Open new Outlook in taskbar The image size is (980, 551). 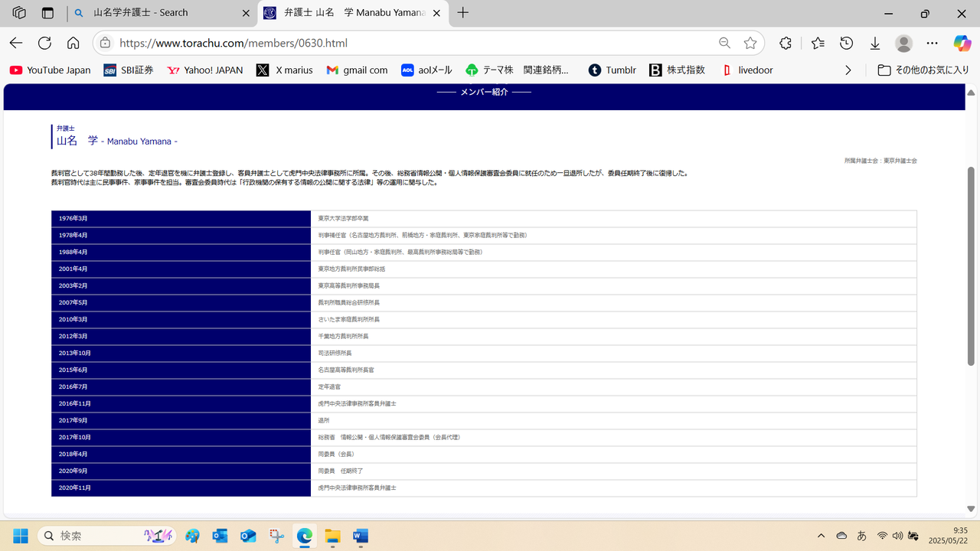click(x=248, y=536)
